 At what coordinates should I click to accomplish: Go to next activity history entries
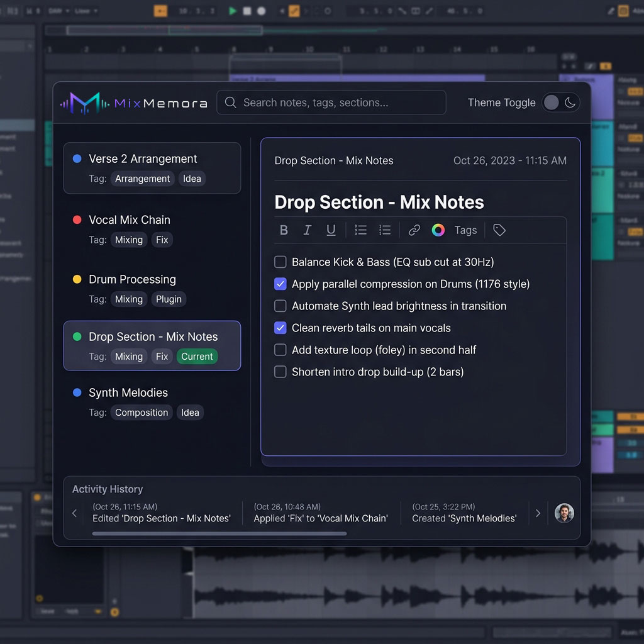pyautogui.click(x=538, y=513)
